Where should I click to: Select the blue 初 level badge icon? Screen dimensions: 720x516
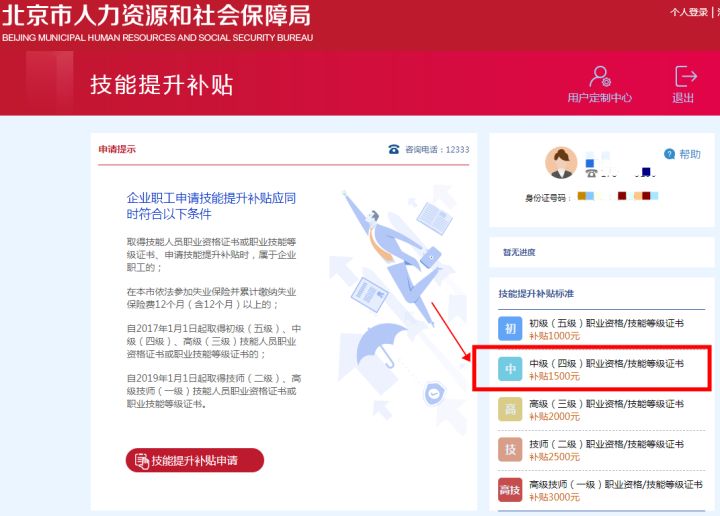(510, 329)
